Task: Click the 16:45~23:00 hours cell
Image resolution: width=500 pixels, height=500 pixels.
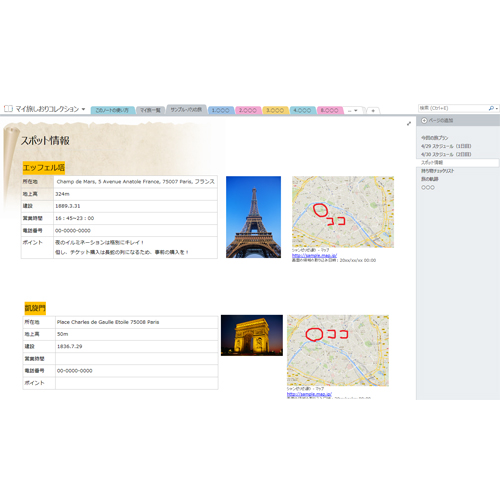Action: tap(135, 218)
